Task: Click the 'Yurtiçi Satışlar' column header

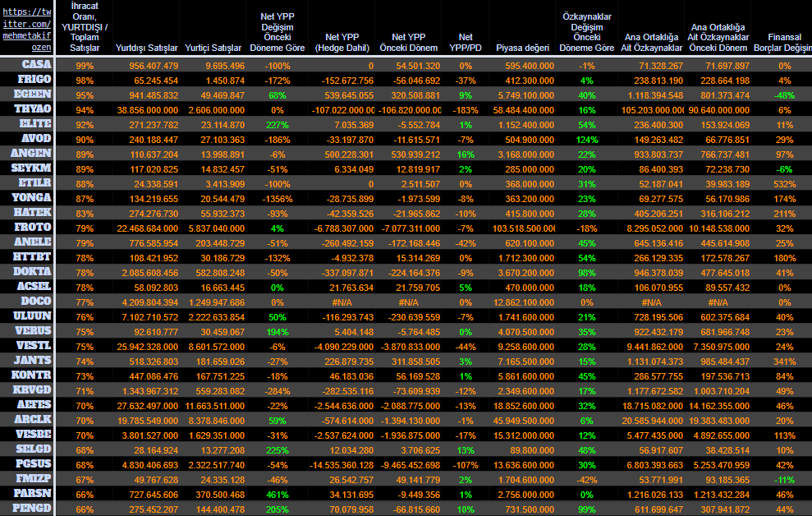Action: pos(213,48)
